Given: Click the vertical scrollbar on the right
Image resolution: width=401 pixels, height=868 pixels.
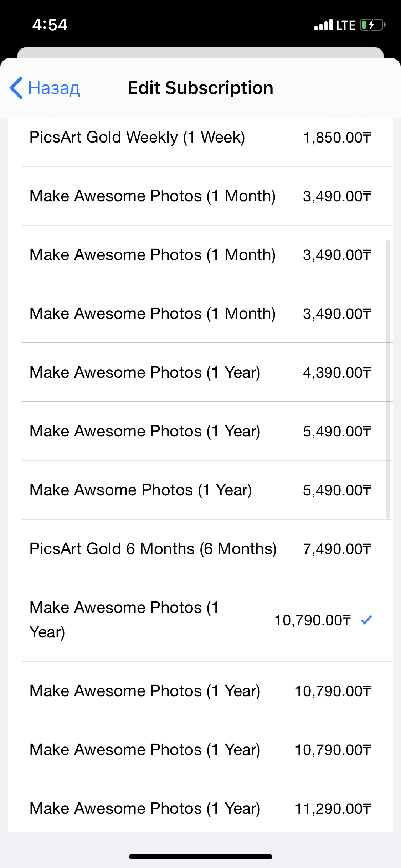Looking at the screenshot, I should coord(388,379).
